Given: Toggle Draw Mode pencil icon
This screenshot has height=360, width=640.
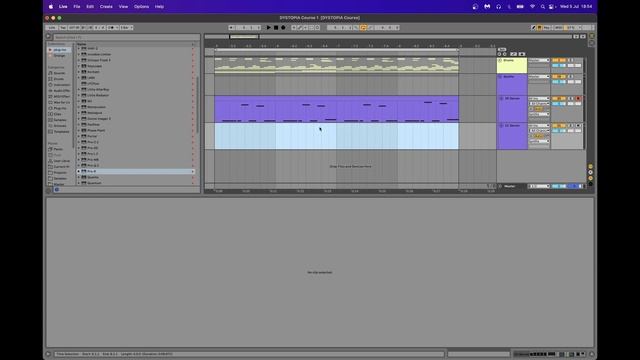Looking at the screenshot, I should [x=533, y=28].
